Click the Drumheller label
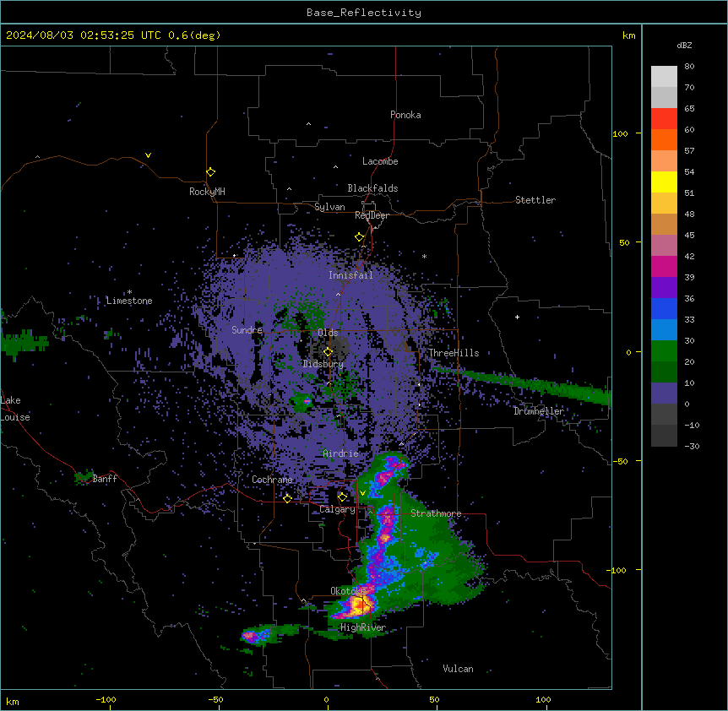 539,411
